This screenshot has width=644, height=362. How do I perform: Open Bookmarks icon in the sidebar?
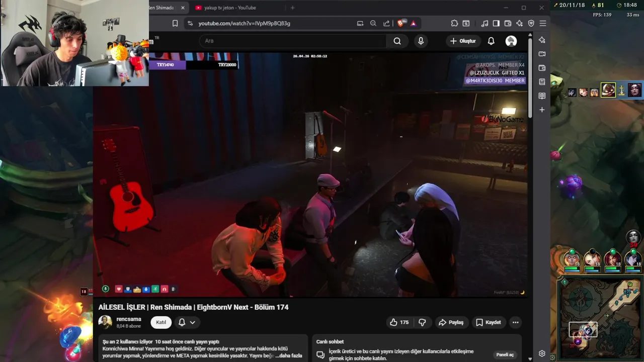point(542,81)
